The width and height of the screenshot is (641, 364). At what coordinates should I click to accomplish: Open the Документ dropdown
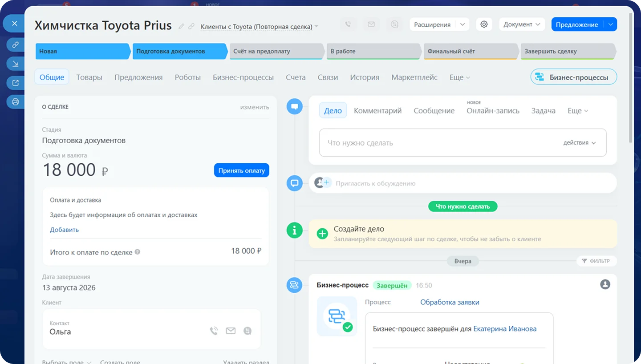pos(522,24)
